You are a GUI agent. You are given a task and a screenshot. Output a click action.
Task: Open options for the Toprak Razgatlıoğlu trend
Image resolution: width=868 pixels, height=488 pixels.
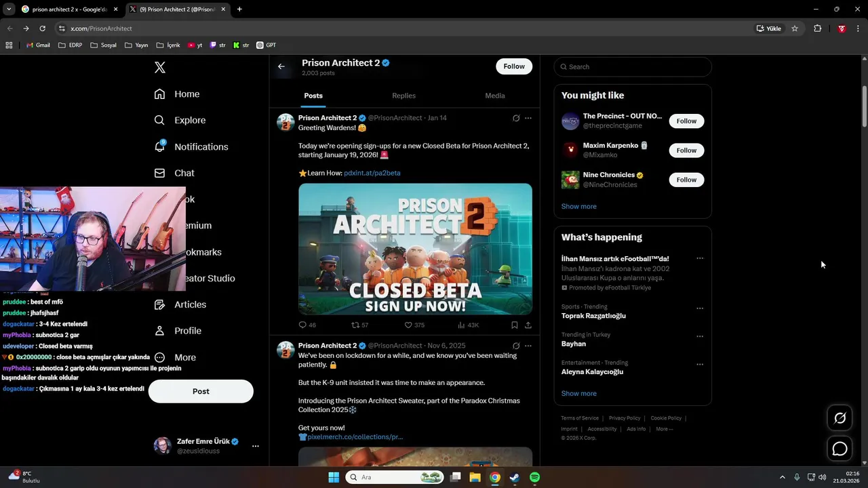pyautogui.click(x=700, y=308)
